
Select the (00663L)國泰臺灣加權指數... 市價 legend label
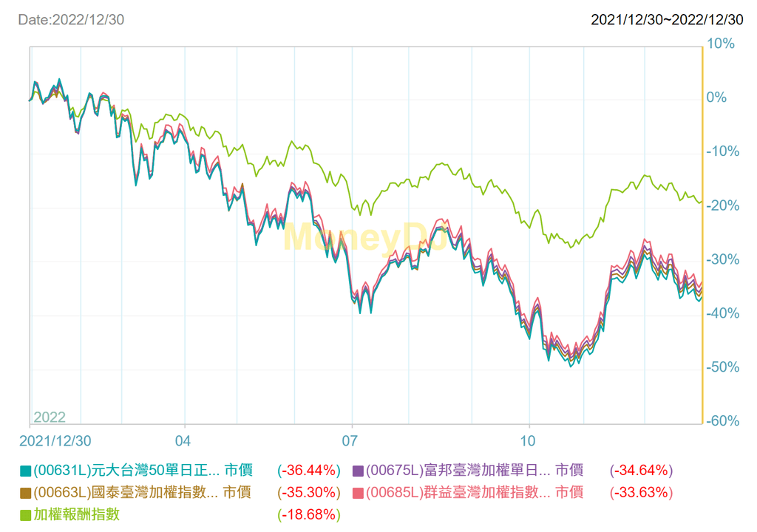[142, 492]
